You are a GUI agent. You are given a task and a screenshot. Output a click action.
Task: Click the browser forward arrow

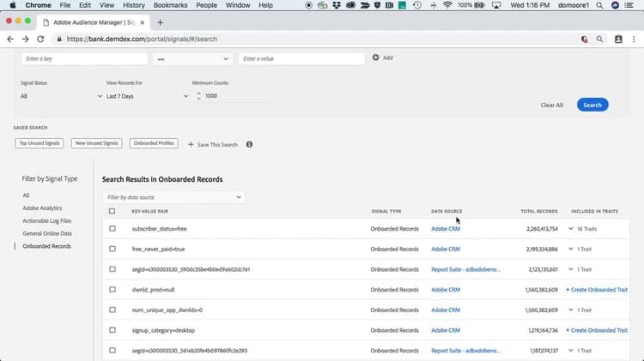coord(26,39)
